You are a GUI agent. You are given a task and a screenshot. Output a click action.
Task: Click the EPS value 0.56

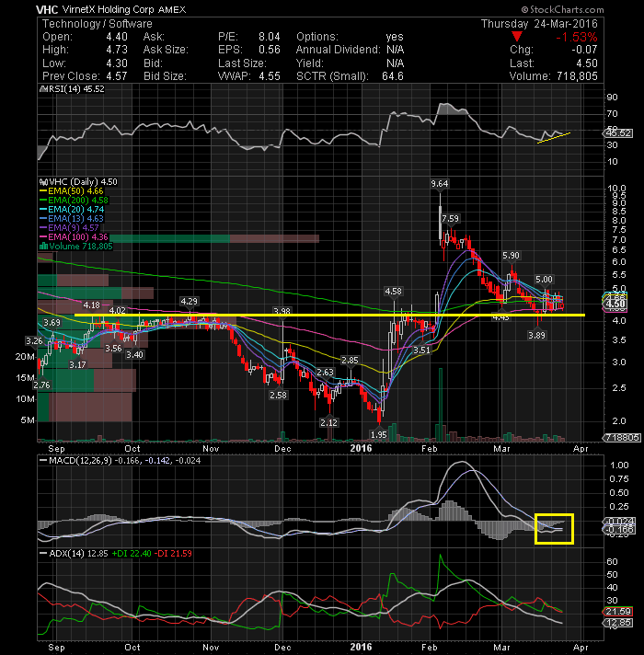269,50
